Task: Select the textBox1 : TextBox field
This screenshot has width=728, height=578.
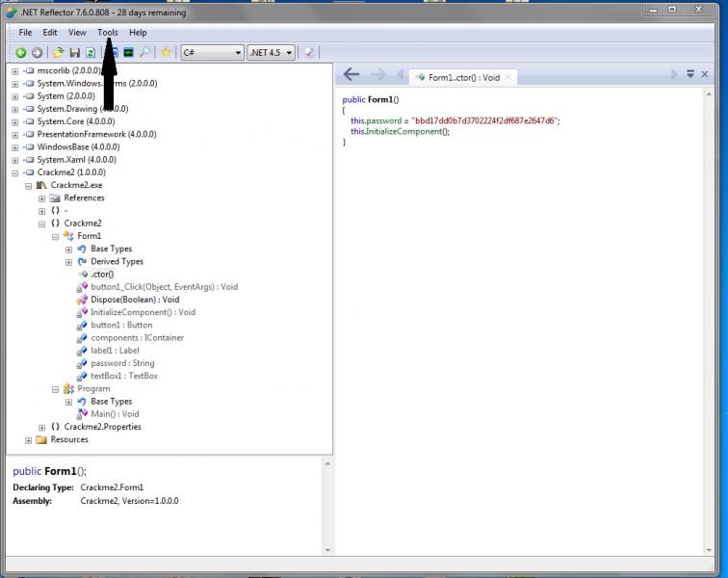Action: coord(124,376)
